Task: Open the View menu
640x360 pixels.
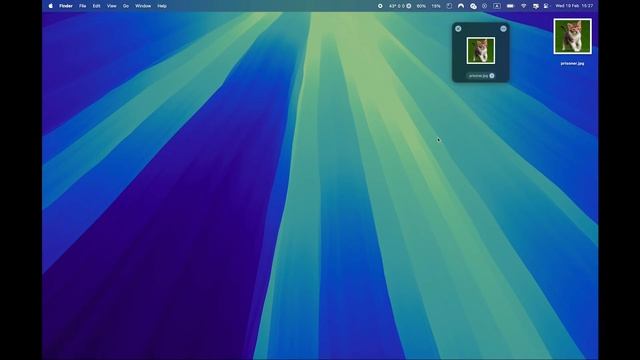Action: point(111,6)
